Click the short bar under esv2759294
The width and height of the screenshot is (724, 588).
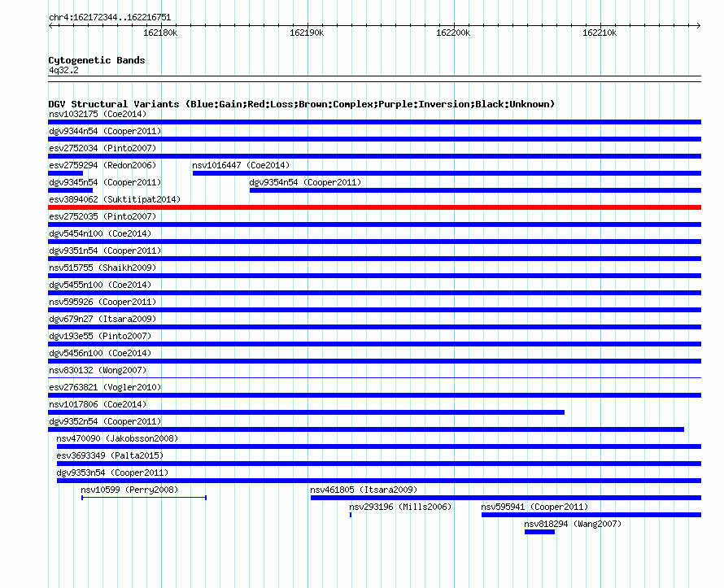click(x=65, y=173)
